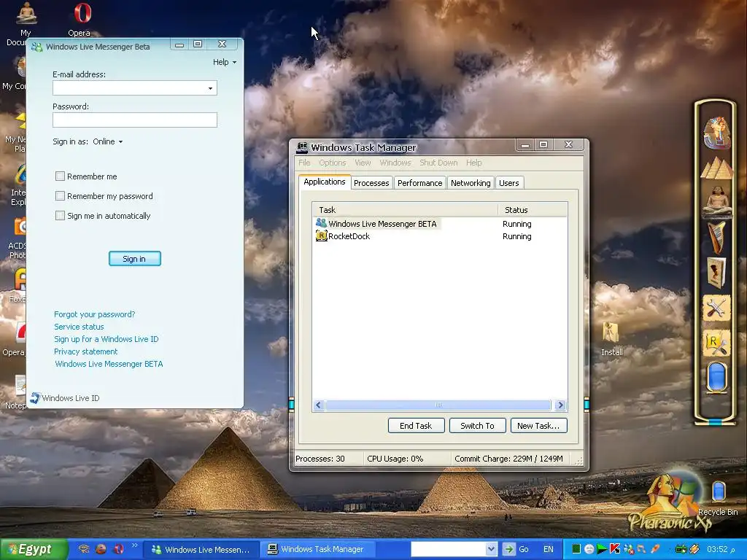The image size is (747, 560).
Task: Click the round smiley face tray icon
Action: point(589,549)
